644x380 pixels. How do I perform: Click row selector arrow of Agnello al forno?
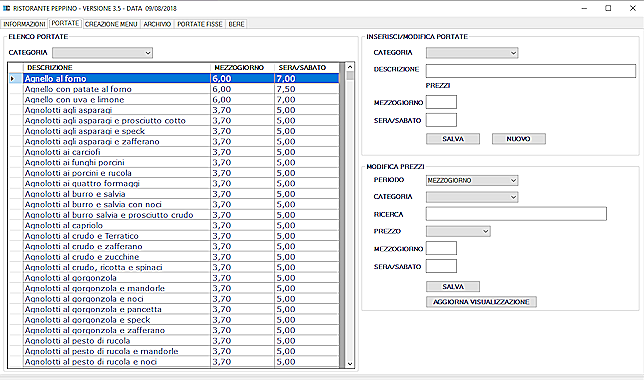click(x=15, y=78)
